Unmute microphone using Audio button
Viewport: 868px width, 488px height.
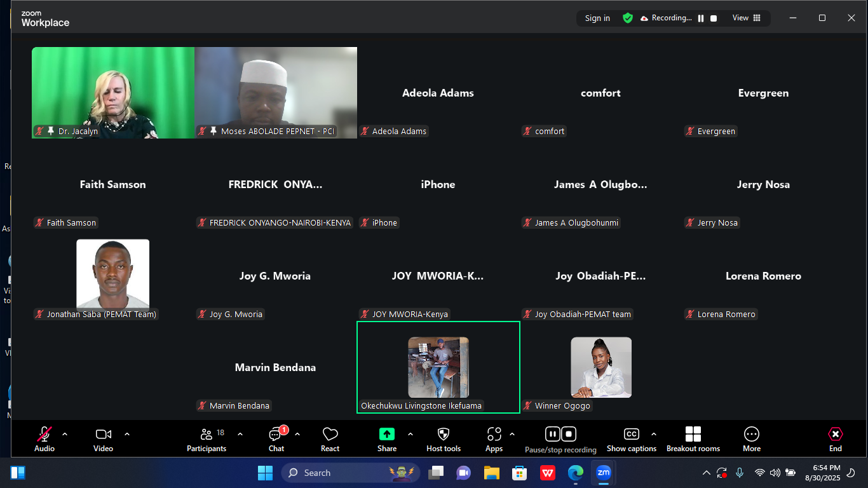44,439
